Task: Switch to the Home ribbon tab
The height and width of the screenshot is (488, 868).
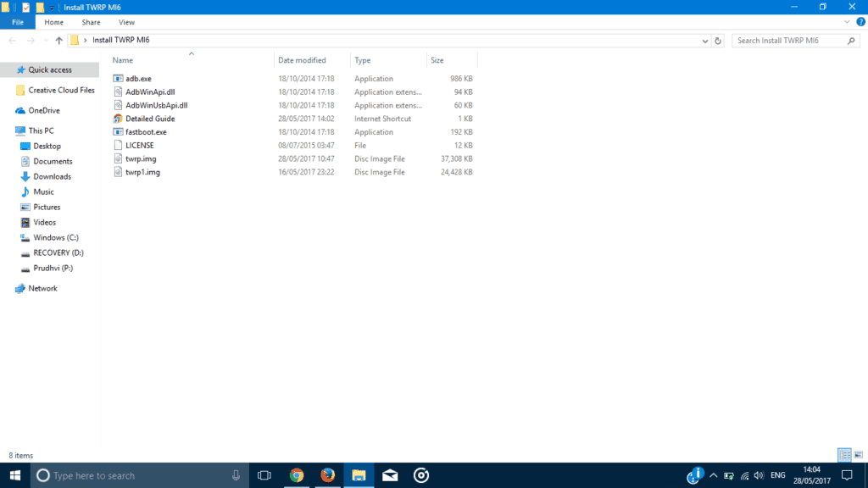Action: (53, 22)
